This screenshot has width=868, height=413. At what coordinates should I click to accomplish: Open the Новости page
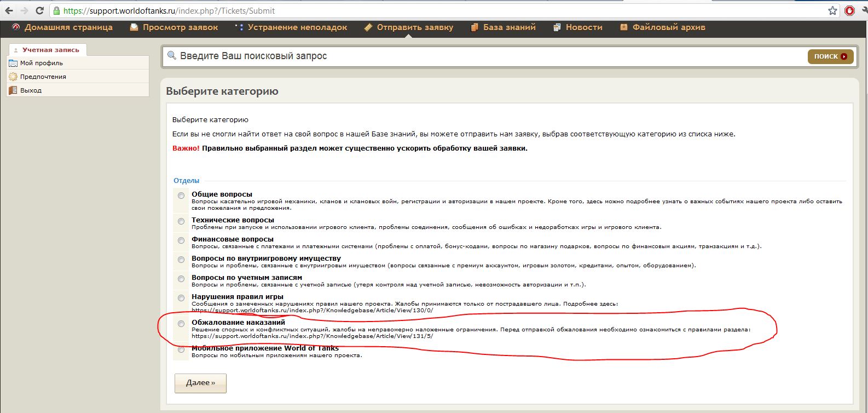[583, 27]
